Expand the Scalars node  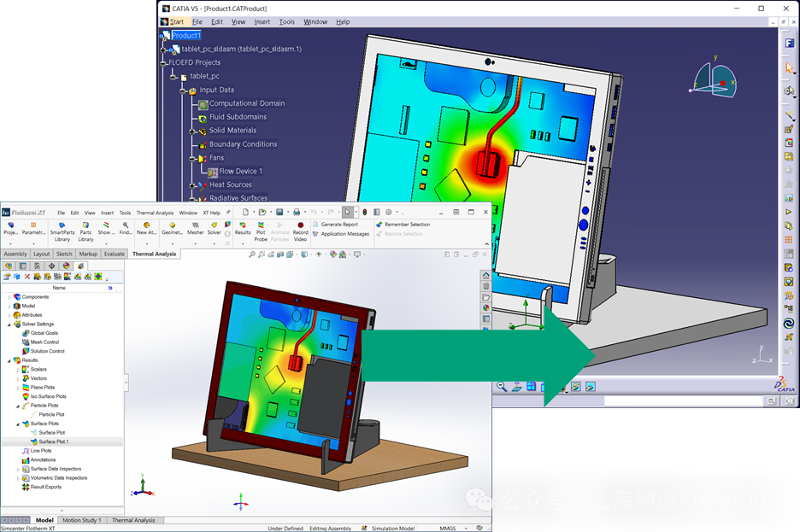(18, 370)
